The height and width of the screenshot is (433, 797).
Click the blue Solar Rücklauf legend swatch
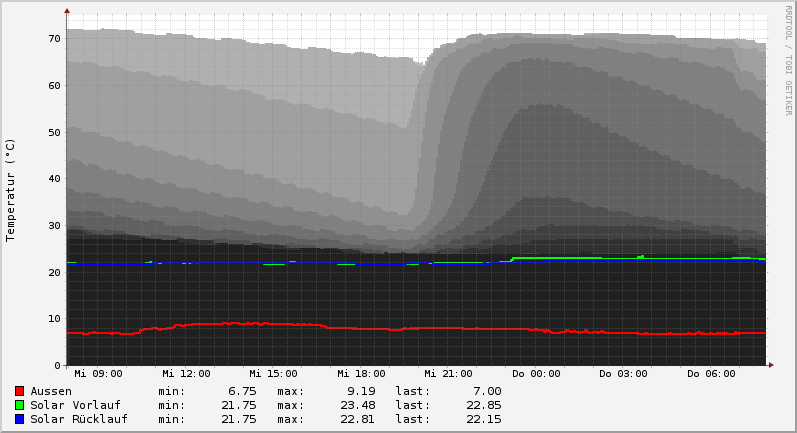coord(19,419)
